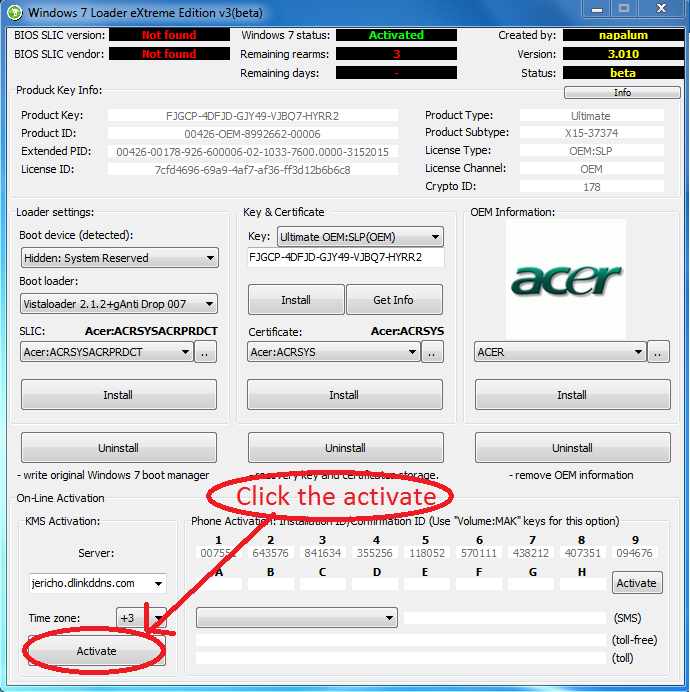Browse for certificate with '..' button
690x692 pixels.
pos(432,352)
